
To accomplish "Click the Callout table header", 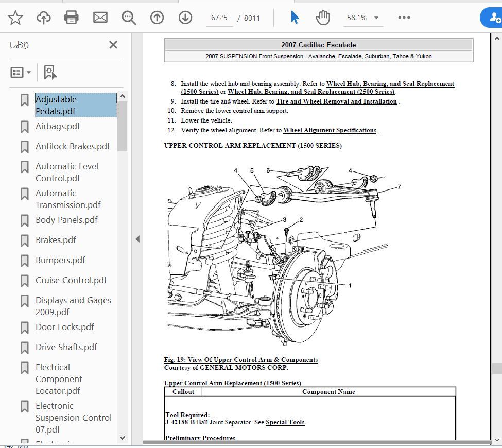I will coord(183,392).
